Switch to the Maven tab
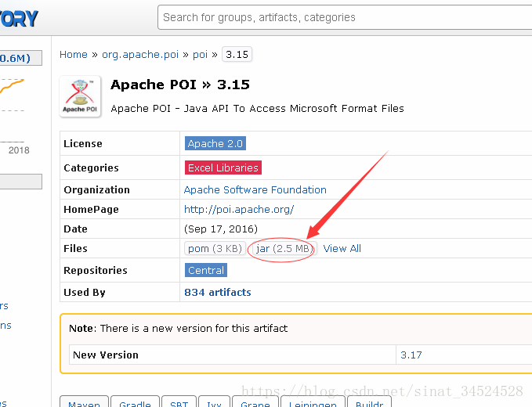 coord(84,402)
